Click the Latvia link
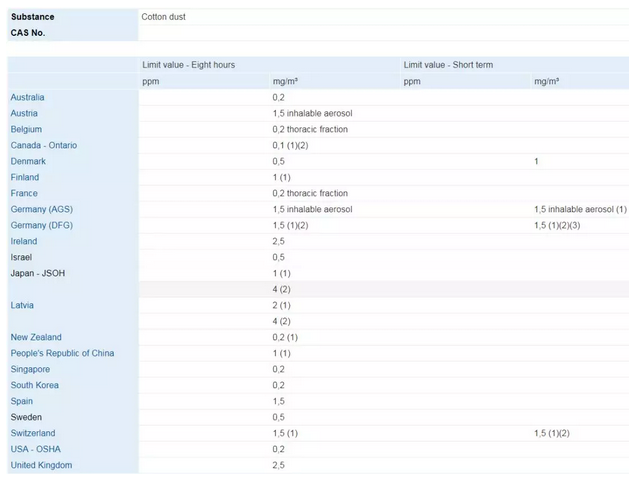 click(x=23, y=305)
